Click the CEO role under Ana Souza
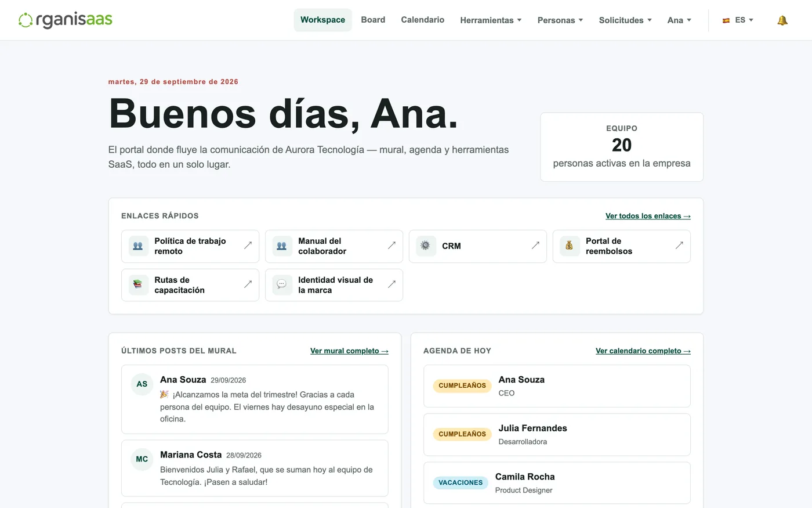 pyautogui.click(x=506, y=393)
